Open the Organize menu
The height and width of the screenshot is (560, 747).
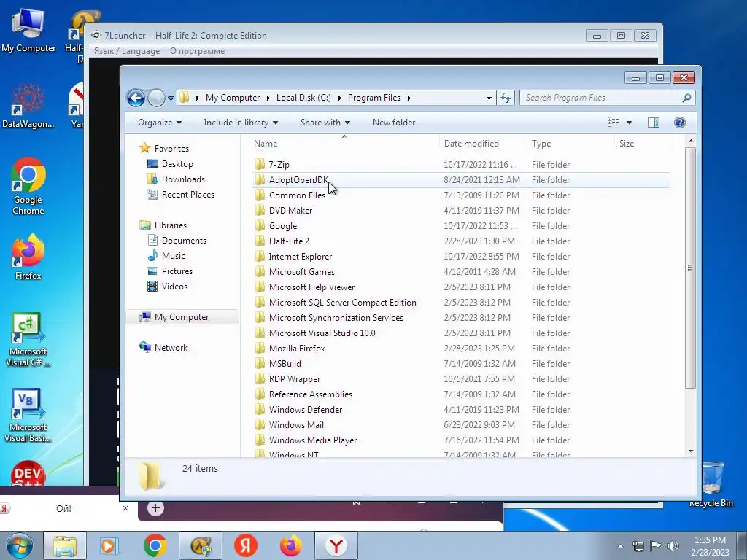[160, 122]
